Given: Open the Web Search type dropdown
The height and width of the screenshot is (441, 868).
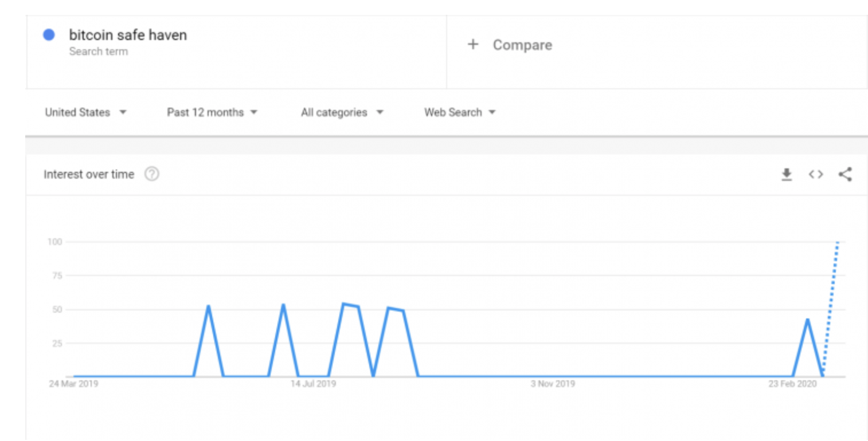Looking at the screenshot, I should pyautogui.click(x=458, y=112).
